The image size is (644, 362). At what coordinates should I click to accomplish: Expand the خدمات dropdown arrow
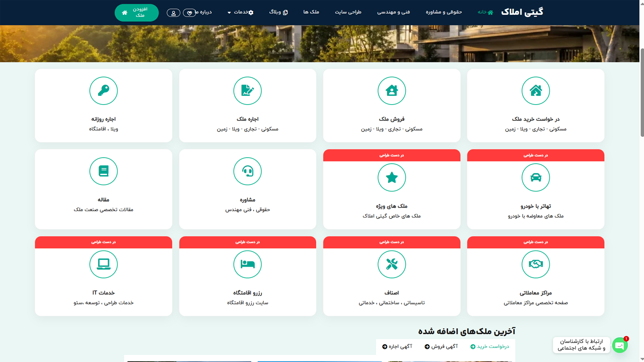pyautogui.click(x=229, y=12)
